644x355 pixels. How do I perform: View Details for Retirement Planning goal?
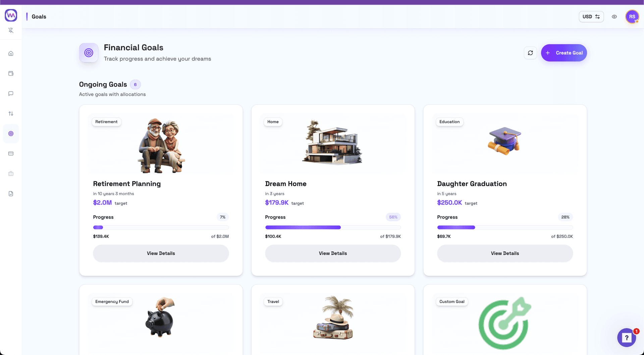[161, 253]
